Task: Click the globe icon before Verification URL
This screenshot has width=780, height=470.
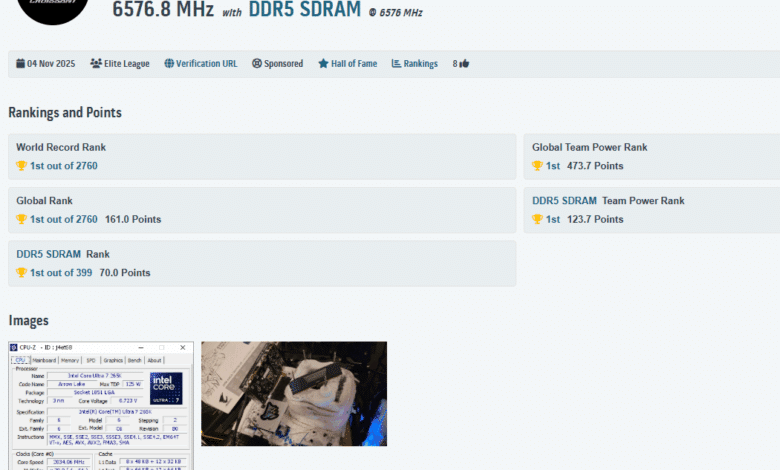Action: click(169, 64)
